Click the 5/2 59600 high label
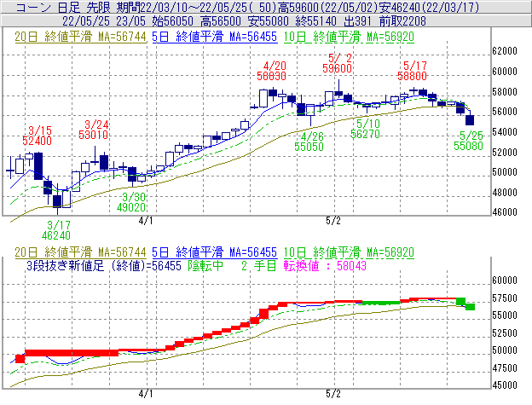The width and height of the screenshot is (532, 405). point(337,63)
